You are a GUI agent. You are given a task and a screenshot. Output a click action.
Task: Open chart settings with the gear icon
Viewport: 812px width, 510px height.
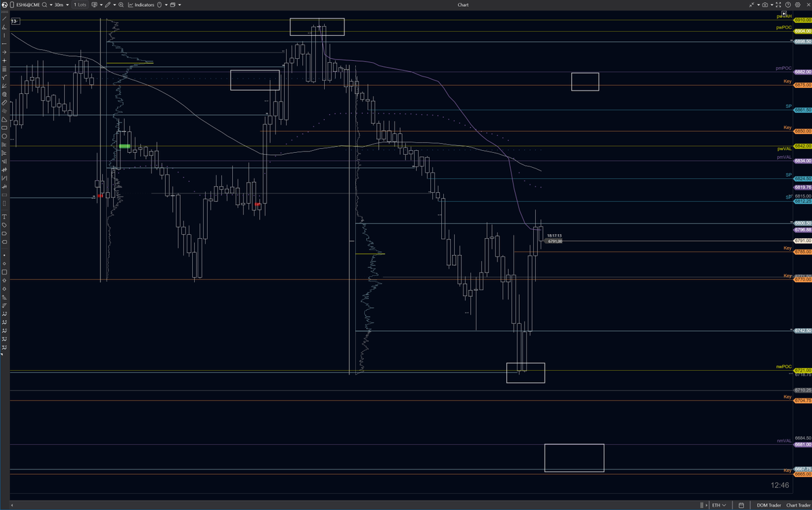pyautogui.click(x=798, y=5)
